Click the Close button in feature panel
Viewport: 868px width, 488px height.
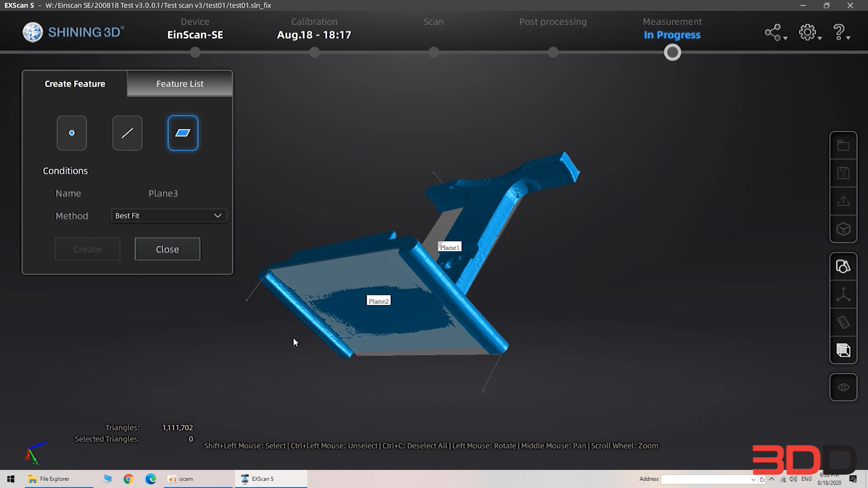click(x=167, y=249)
